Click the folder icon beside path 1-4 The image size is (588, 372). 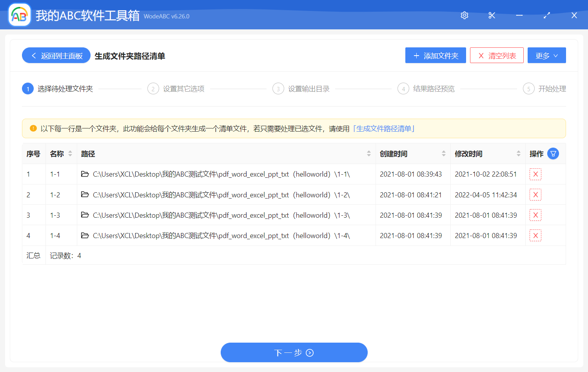85,235
